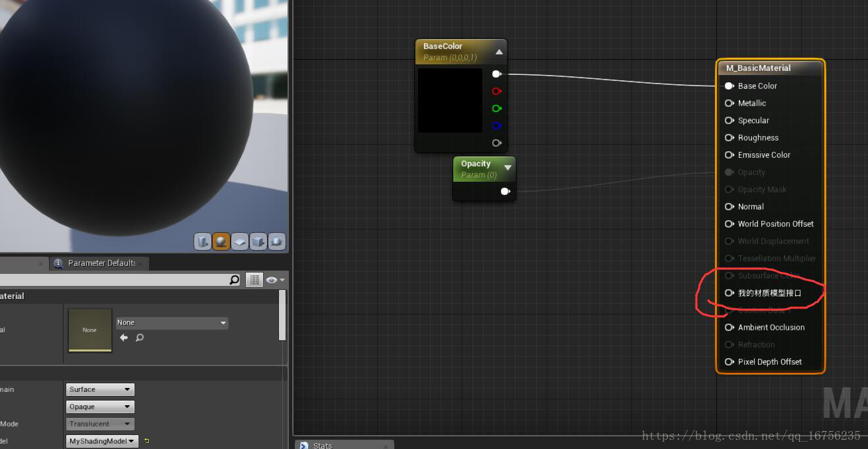This screenshot has height=449, width=868.
Task: Click Base Color input pin on M_BasicMaterial
Action: point(729,86)
